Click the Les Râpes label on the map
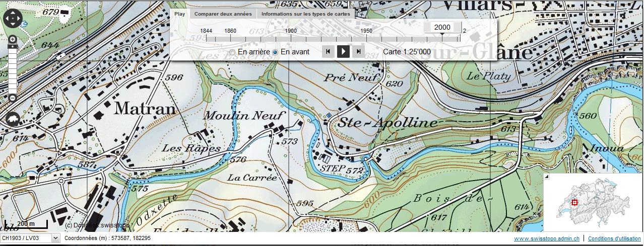This screenshot has height=246, width=644. pyautogui.click(x=191, y=148)
